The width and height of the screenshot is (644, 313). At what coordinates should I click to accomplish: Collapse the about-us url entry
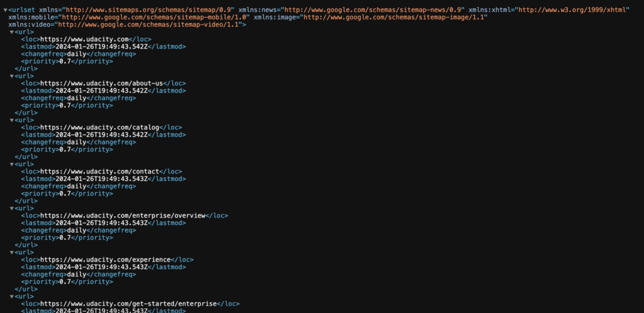12,76
